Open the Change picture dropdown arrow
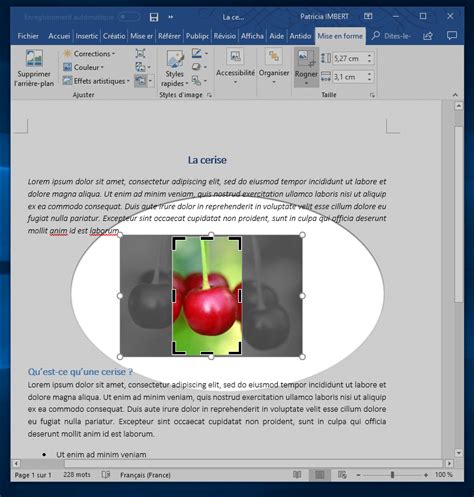The height and width of the screenshot is (497, 474). click(149, 67)
